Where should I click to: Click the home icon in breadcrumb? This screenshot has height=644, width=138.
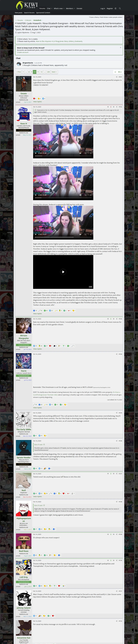(x=16, y=20)
